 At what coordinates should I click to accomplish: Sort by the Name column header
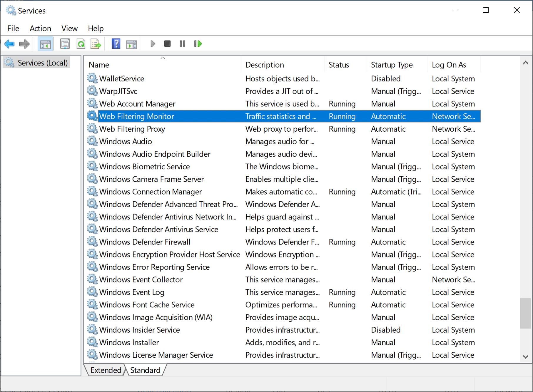coord(163,65)
